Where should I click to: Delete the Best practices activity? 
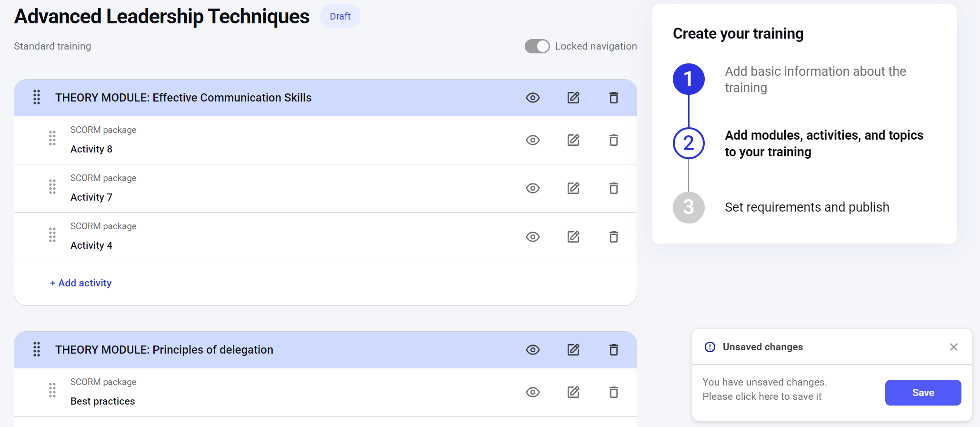point(614,392)
